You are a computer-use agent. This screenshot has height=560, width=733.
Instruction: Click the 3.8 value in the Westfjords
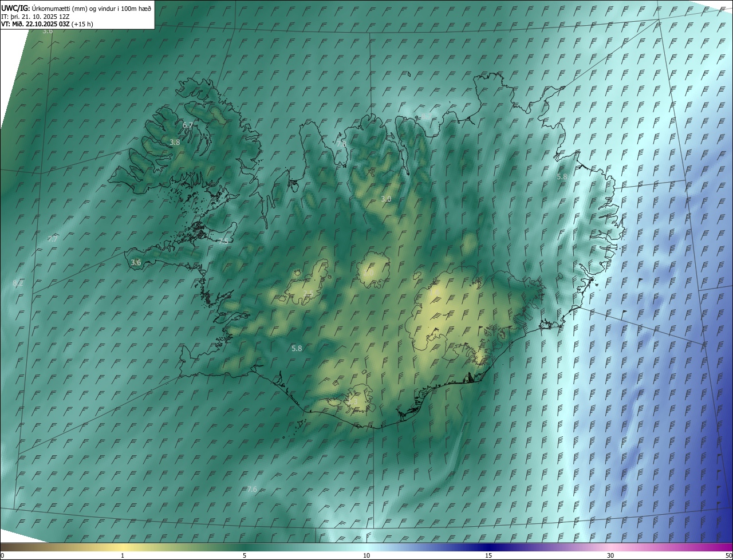(175, 142)
